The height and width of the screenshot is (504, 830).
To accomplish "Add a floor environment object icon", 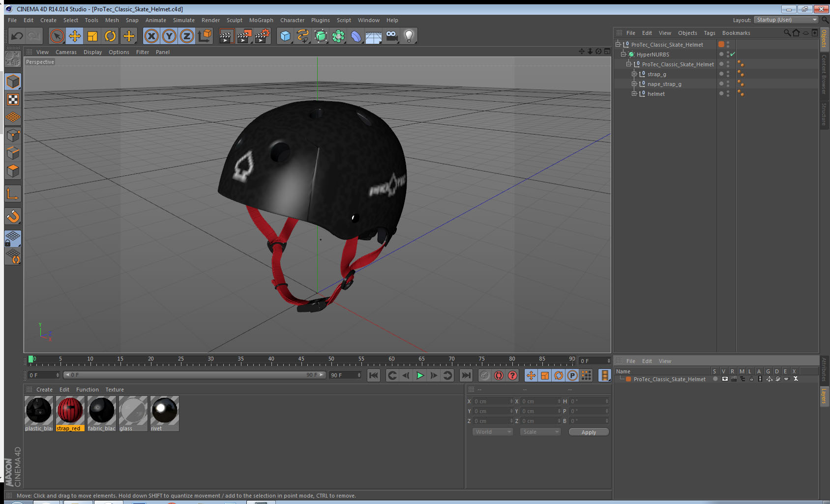I will coord(374,36).
